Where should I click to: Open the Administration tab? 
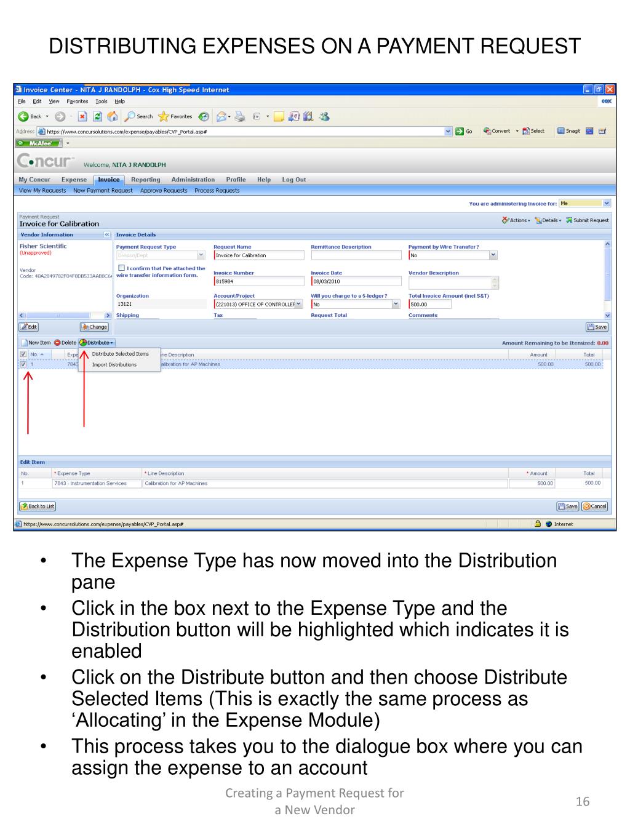click(x=193, y=180)
